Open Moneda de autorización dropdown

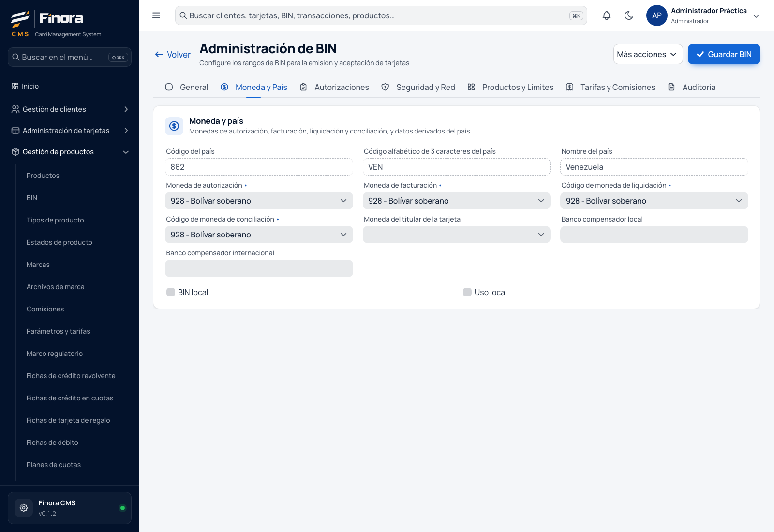(x=259, y=201)
